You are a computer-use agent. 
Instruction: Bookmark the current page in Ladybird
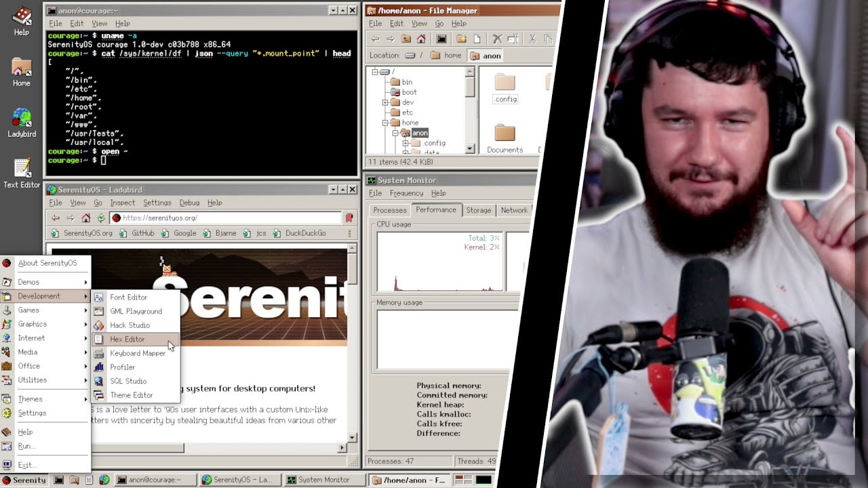(x=349, y=218)
